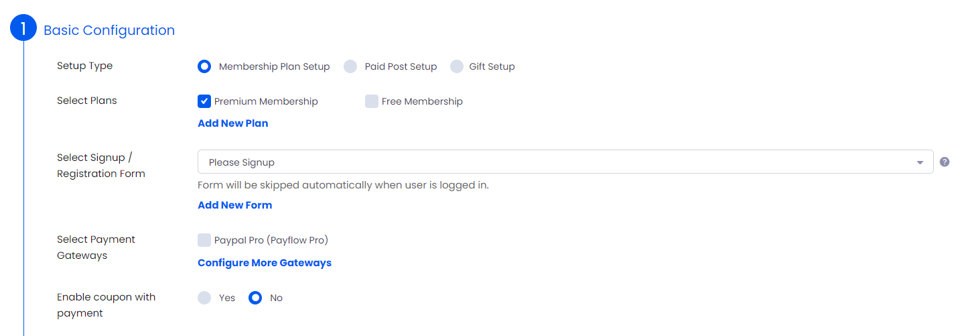Viewport: 980px width, 336px height.
Task: Click the step 1 circle badge
Action: pyautogui.click(x=23, y=28)
